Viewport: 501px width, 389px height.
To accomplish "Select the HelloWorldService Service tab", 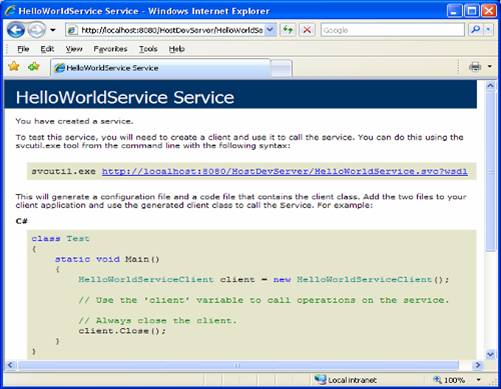I will click(161, 68).
